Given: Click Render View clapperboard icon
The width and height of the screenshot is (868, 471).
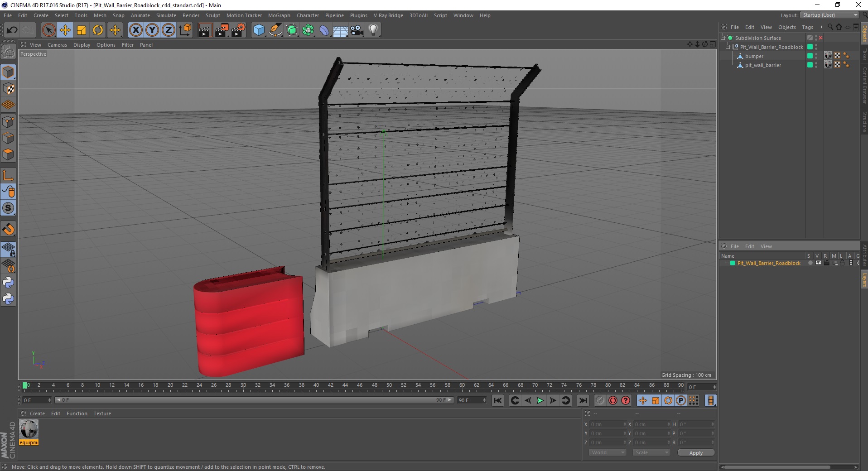Looking at the screenshot, I should click(205, 30).
